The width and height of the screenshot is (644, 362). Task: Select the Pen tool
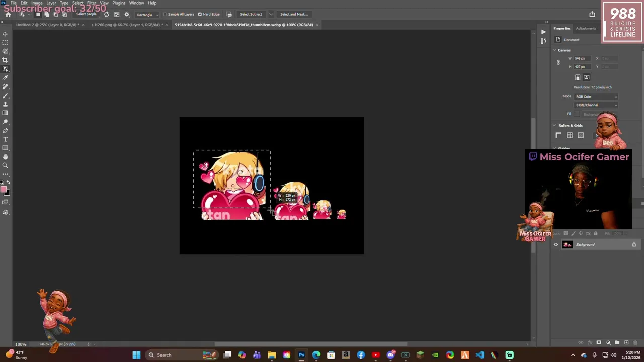click(5, 130)
